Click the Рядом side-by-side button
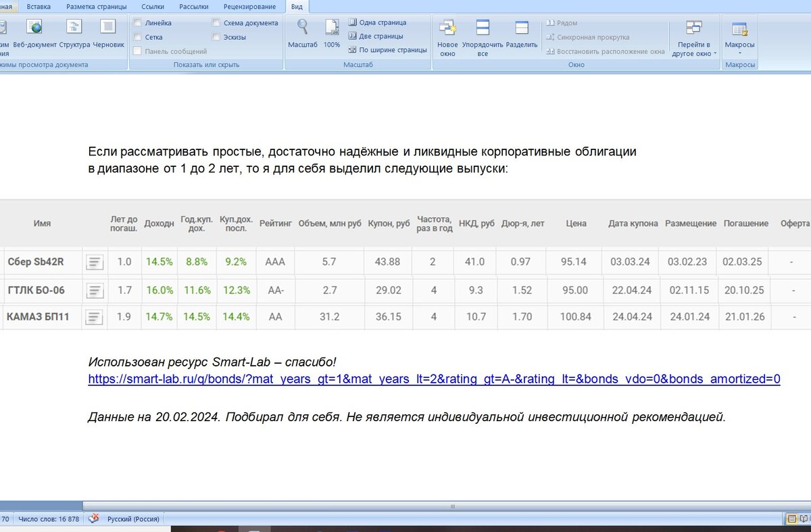This screenshot has width=811, height=532. click(x=562, y=23)
